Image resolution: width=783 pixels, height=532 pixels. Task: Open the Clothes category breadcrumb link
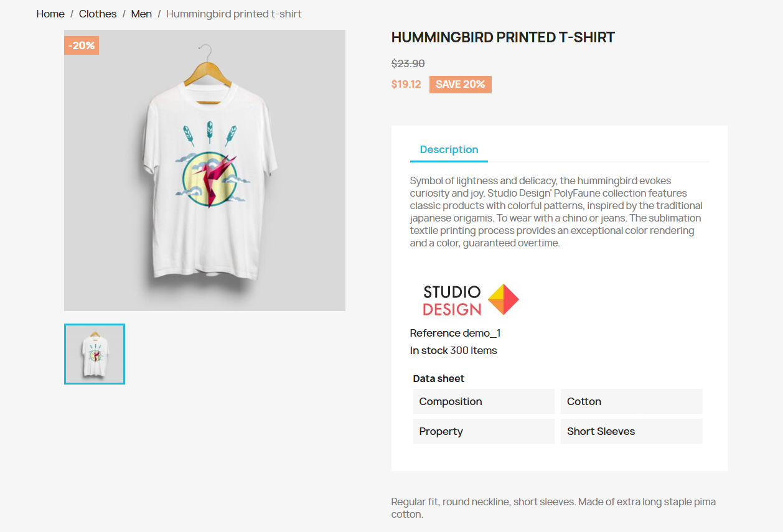click(98, 14)
